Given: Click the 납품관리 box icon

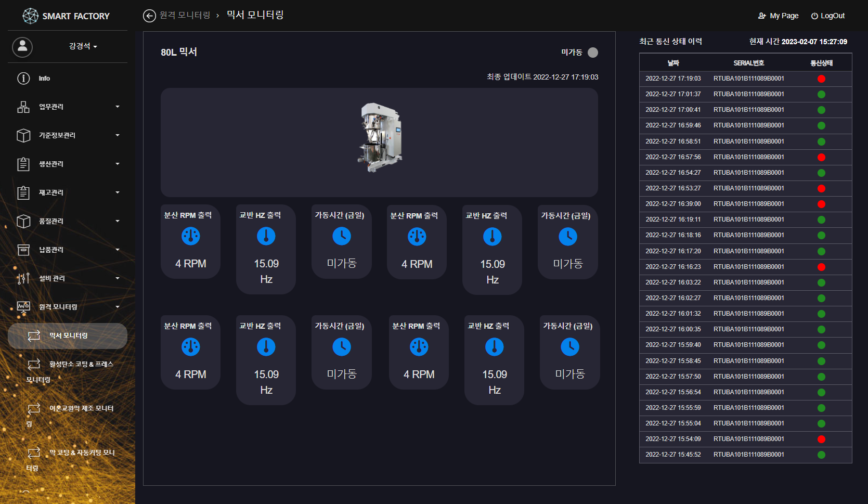Looking at the screenshot, I should [x=23, y=250].
